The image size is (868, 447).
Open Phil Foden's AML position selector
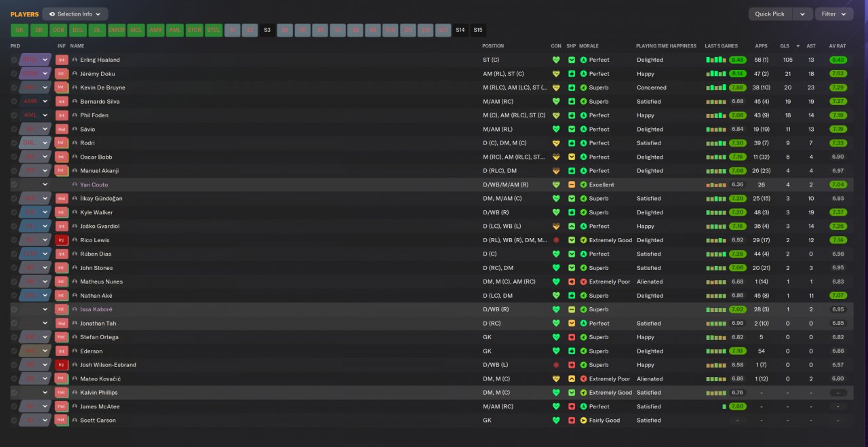35,115
